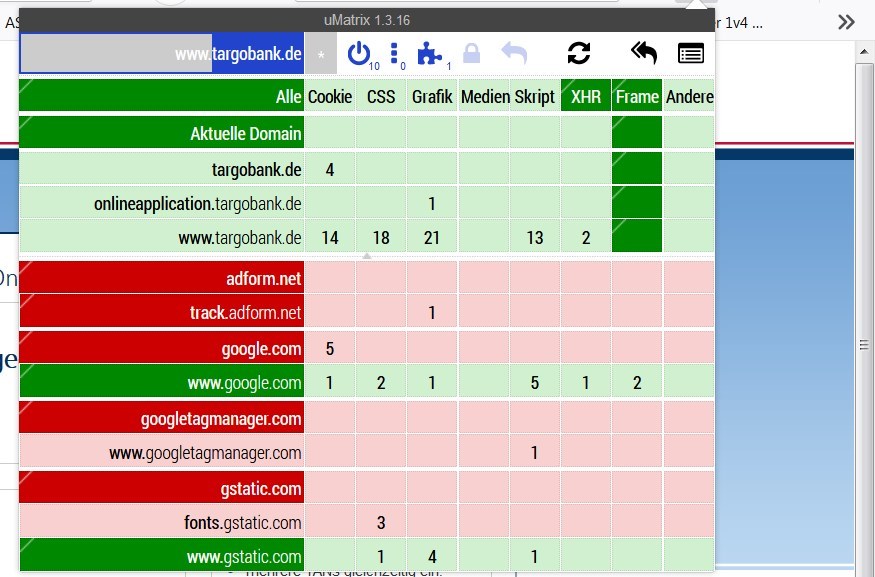The image size is (875, 577).
Task: Toggle the Skript column header
Action: coord(535,96)
